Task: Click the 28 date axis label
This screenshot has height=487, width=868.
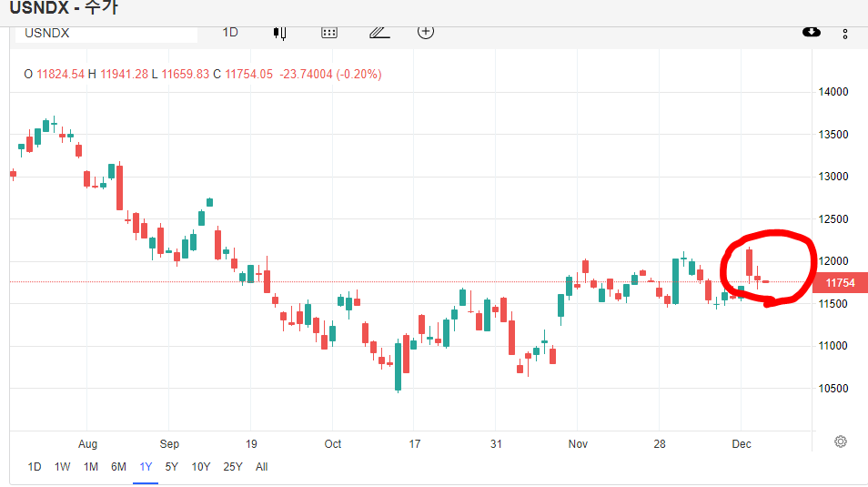Action: (660, 444)
